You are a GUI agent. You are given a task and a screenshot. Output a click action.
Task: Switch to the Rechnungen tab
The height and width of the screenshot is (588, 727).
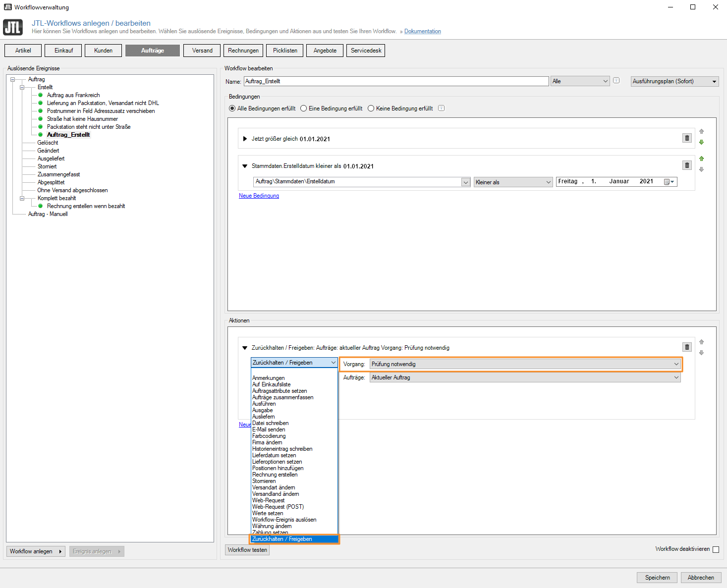[243, 51]
